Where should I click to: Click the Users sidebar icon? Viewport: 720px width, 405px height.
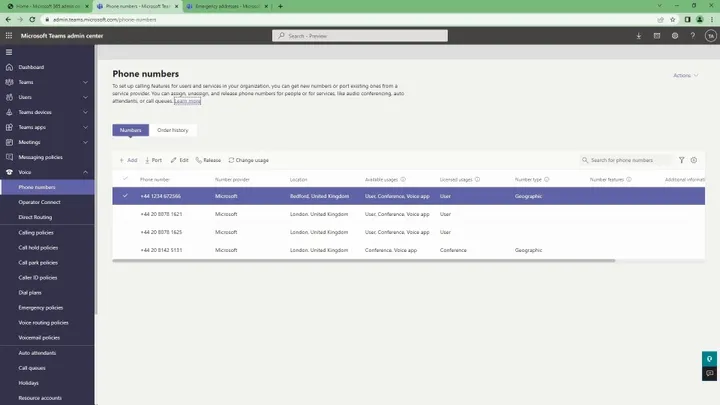[9, 97]
